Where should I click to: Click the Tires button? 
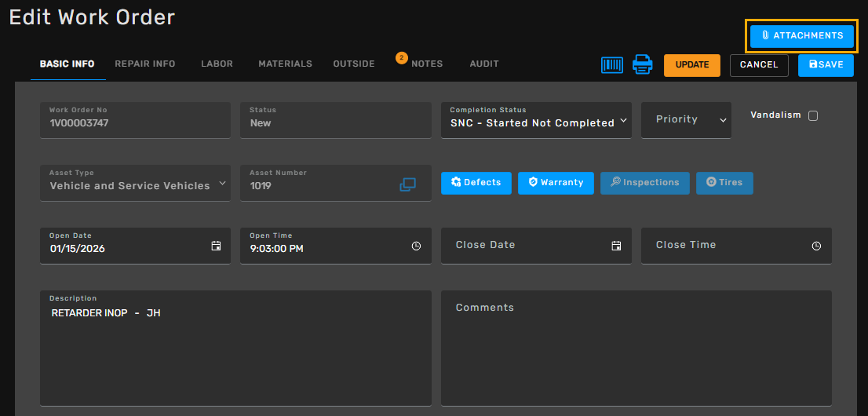click(724, 183)
